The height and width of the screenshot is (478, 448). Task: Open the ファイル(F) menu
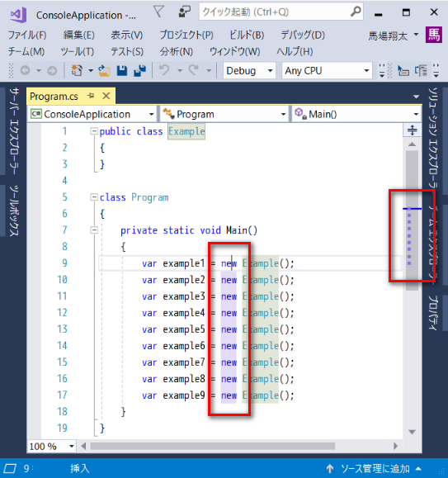coord(27,35)
